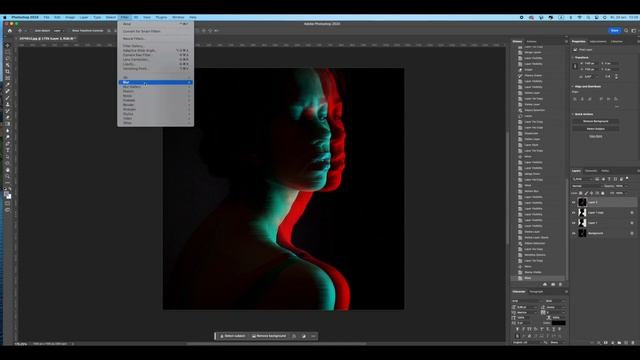
Task: Open layer filter Kind dropdown
Action: coord(582,179)
